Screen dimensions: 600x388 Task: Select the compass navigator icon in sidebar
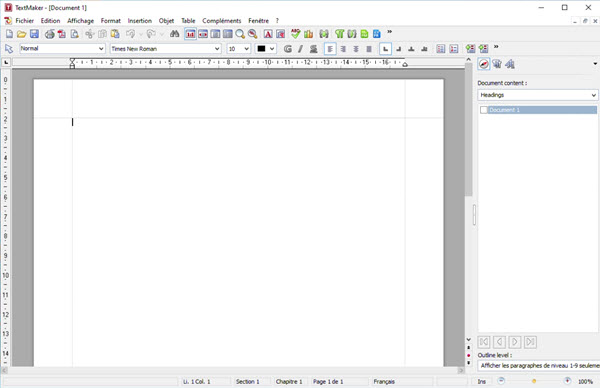(484, 64)
